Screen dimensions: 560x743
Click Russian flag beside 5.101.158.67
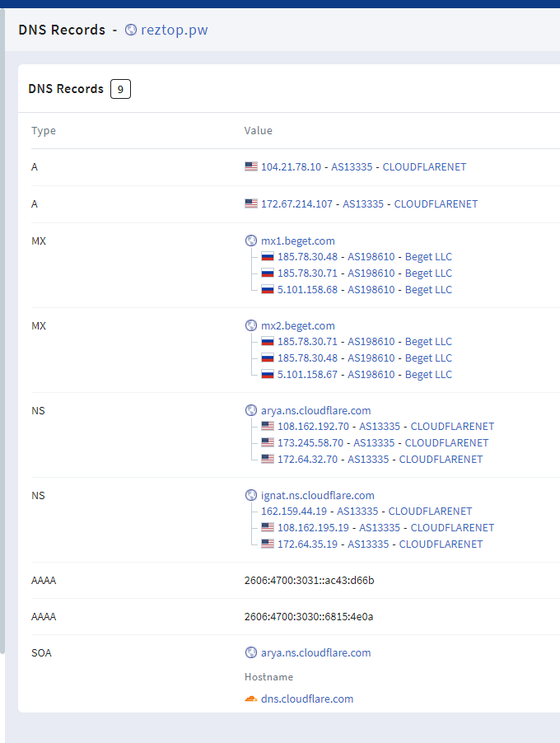pos(268,374)
